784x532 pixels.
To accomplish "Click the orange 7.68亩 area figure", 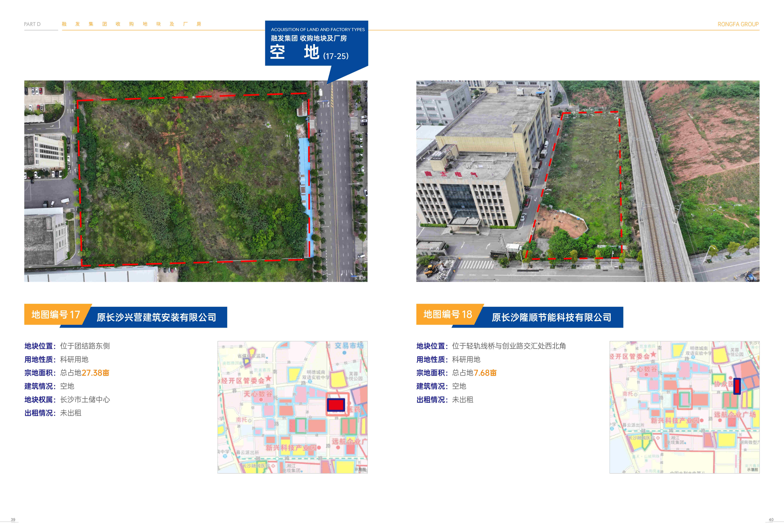I will click(x=485, y=373).
